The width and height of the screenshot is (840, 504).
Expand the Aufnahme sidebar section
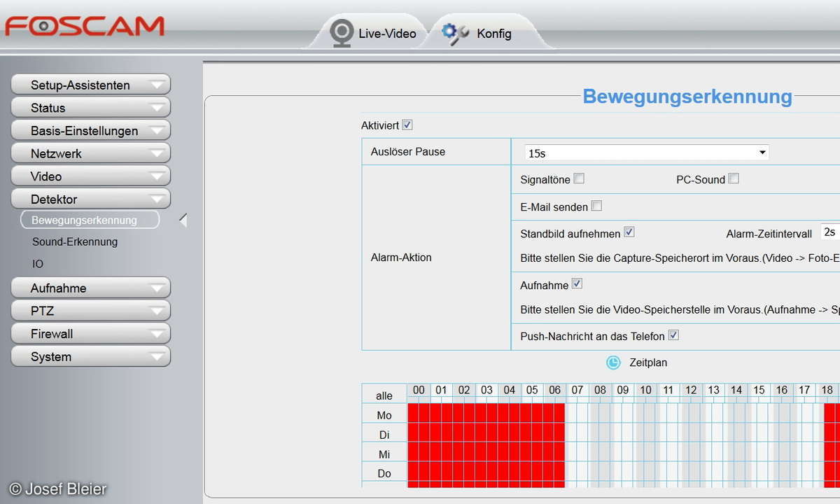[91, 288]
